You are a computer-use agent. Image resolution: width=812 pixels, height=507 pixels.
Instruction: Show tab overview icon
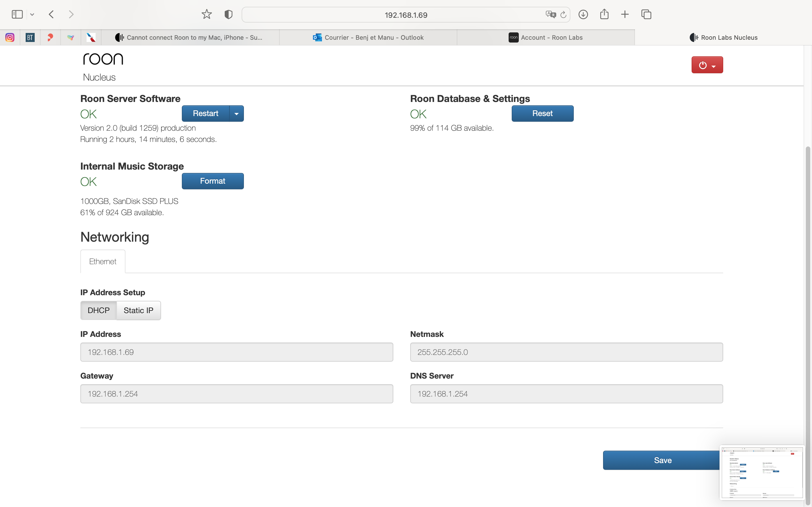coord(646,14)
